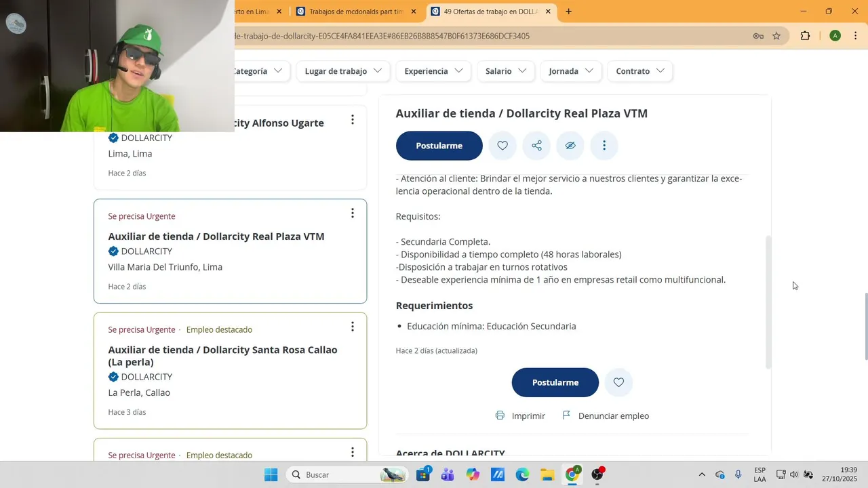The image size is (868, 488).
Task: Click the job detail panel scrollbar
Action: [x=768, y=302]
